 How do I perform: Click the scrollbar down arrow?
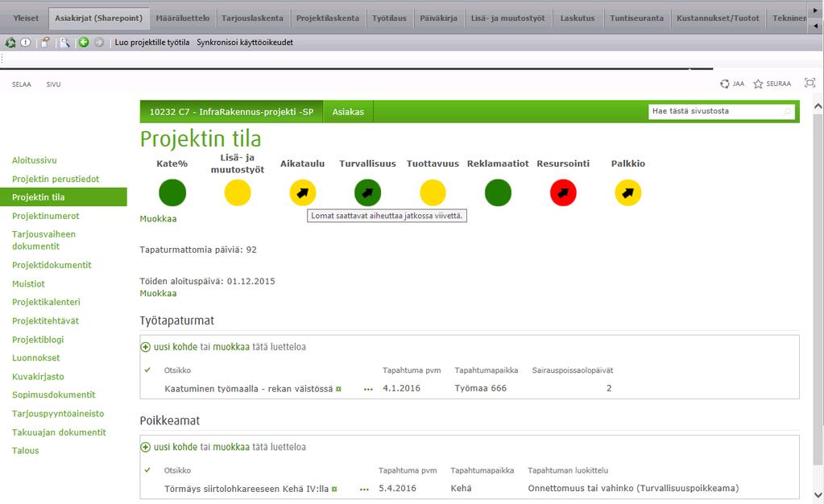[818, 495]
